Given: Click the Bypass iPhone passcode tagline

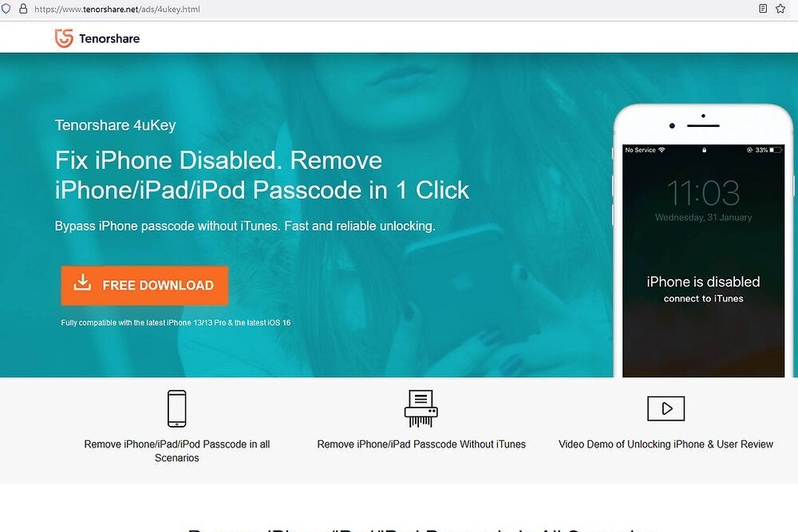Looking at the screenshot, I should 245,226.
